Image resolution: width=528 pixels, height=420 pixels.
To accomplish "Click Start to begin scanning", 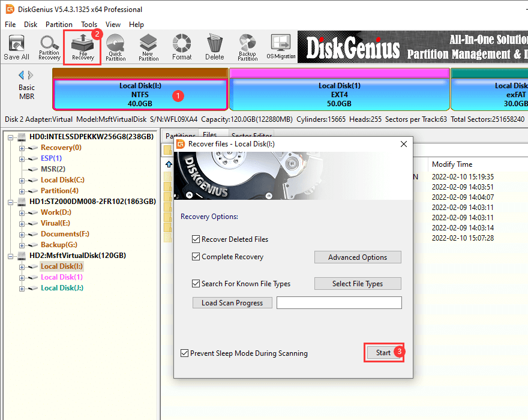I will (383, 353).
